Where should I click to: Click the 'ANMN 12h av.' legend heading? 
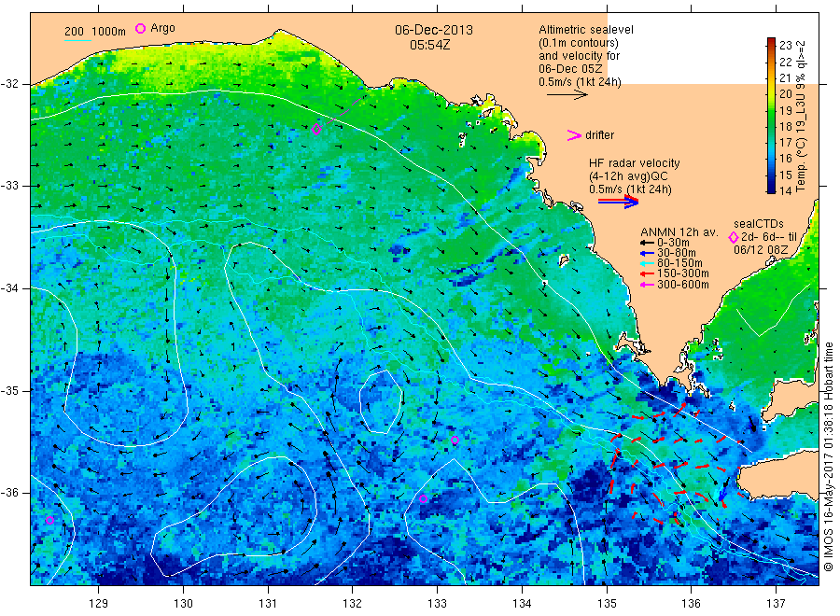coord(679,232)
